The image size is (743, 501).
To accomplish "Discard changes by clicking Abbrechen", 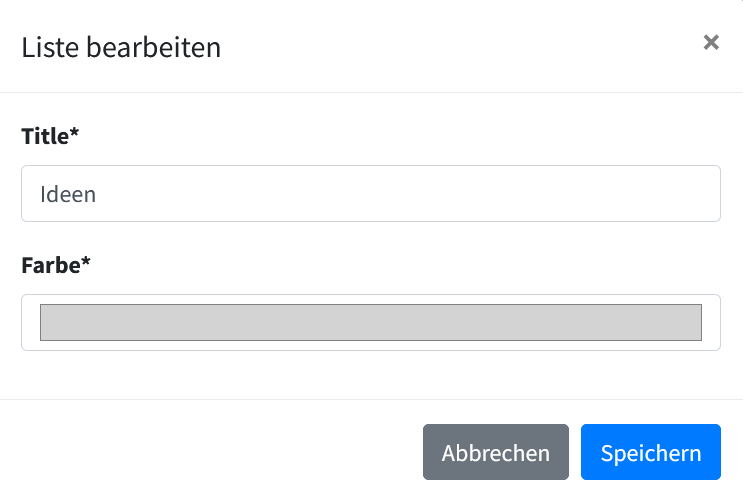I will coord(495,453).
